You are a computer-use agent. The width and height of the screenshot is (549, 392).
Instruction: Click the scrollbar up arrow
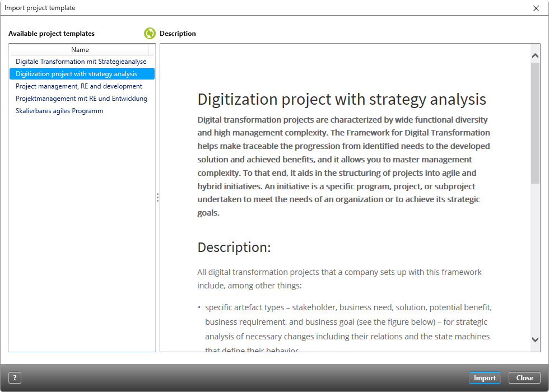pos(535,54)
